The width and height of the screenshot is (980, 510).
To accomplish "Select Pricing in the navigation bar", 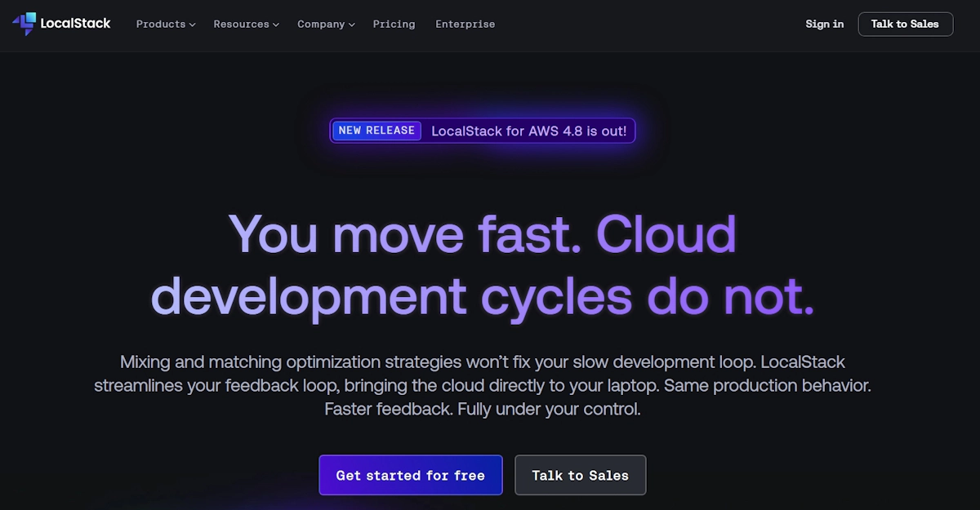I will [394, 24].
